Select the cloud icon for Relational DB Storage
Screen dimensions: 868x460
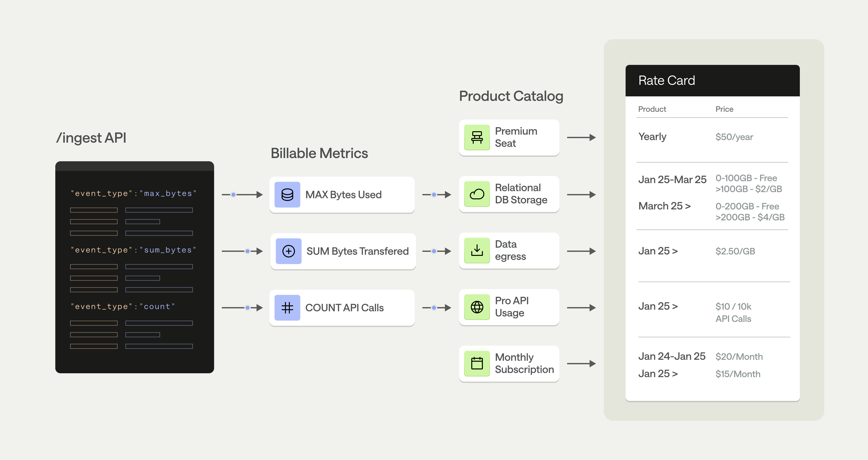[477, 194]
